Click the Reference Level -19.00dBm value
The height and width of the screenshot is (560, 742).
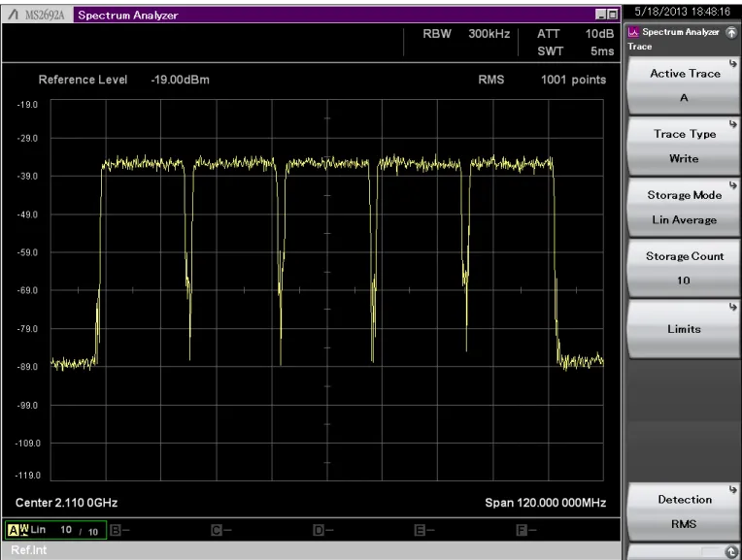point(180,80)
